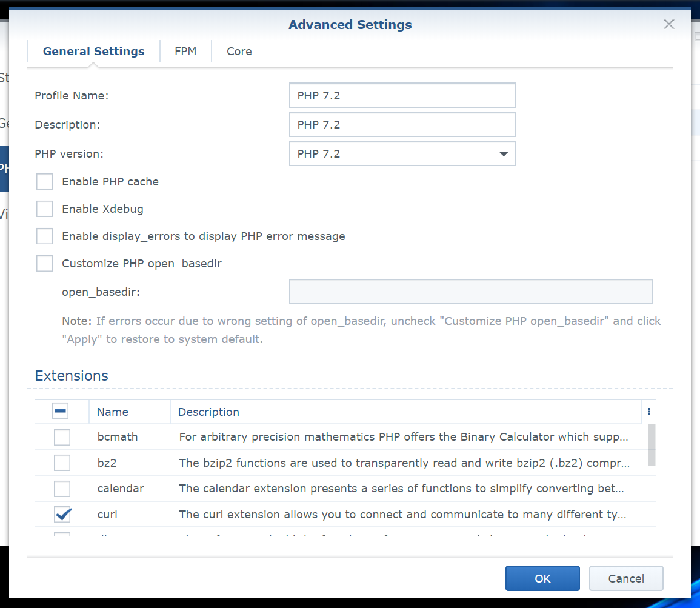This screenshot has width=700, height=608.
Task: Enable display_errors checkbox
Action: pos(45,236)
